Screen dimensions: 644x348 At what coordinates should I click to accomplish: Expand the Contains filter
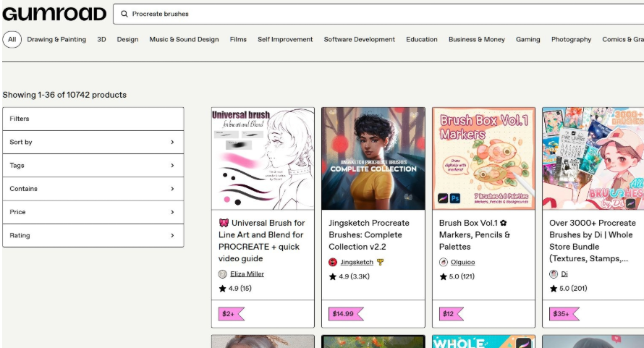tap(93, 189)
